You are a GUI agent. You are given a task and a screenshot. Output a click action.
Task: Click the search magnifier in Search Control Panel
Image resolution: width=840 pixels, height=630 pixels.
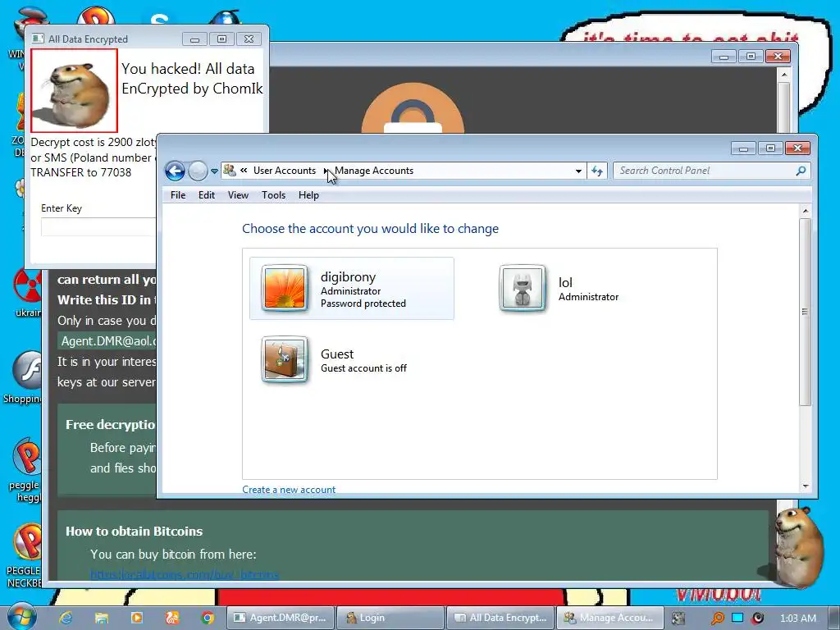point(801,171)
